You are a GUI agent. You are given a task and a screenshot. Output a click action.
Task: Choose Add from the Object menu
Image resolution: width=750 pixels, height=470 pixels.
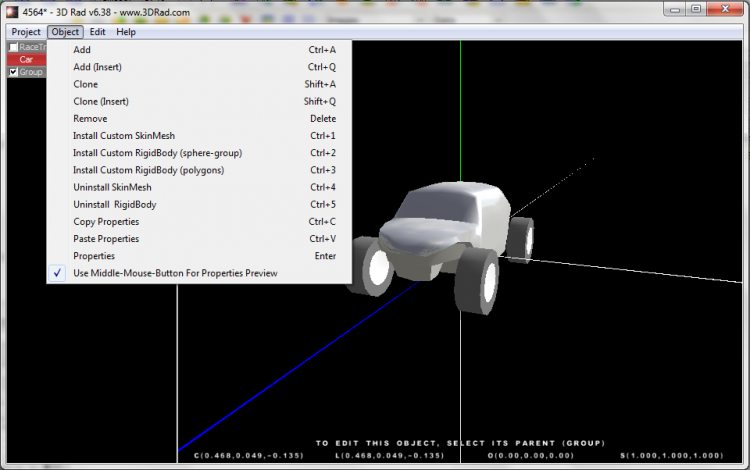(82, 50)
